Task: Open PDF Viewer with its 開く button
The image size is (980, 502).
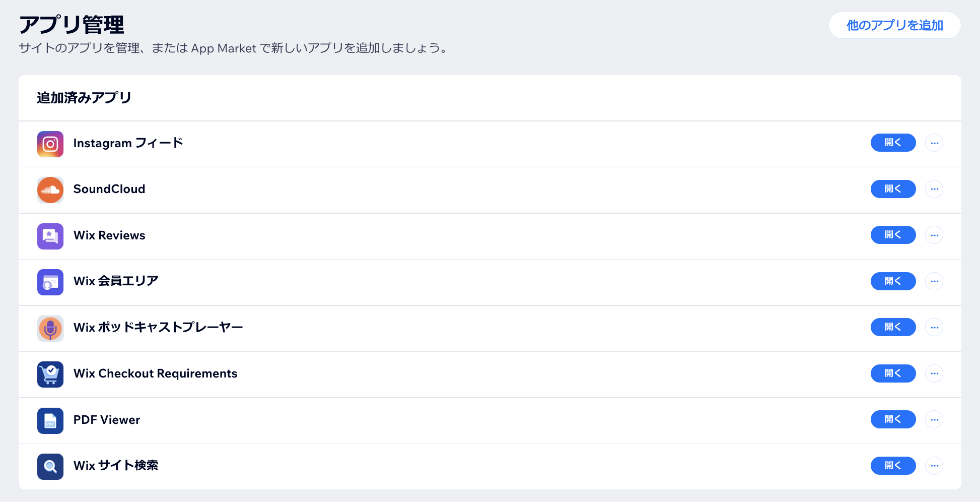Action: point(893,419)
